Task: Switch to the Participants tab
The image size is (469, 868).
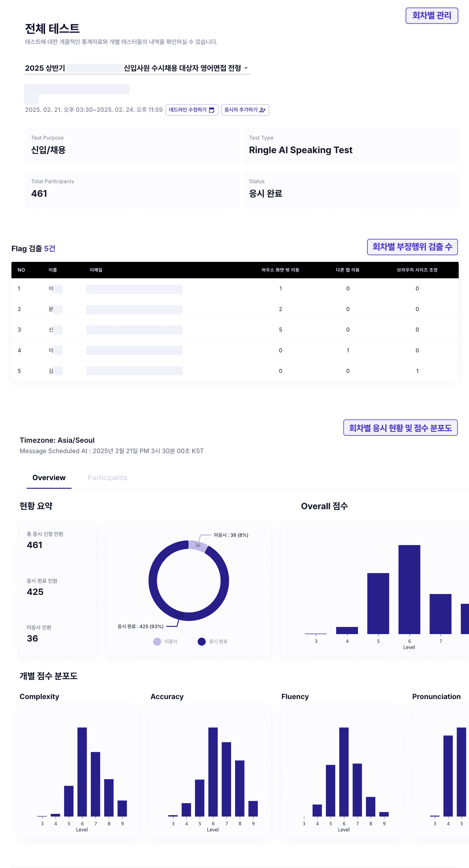Action: coord(107,477)
